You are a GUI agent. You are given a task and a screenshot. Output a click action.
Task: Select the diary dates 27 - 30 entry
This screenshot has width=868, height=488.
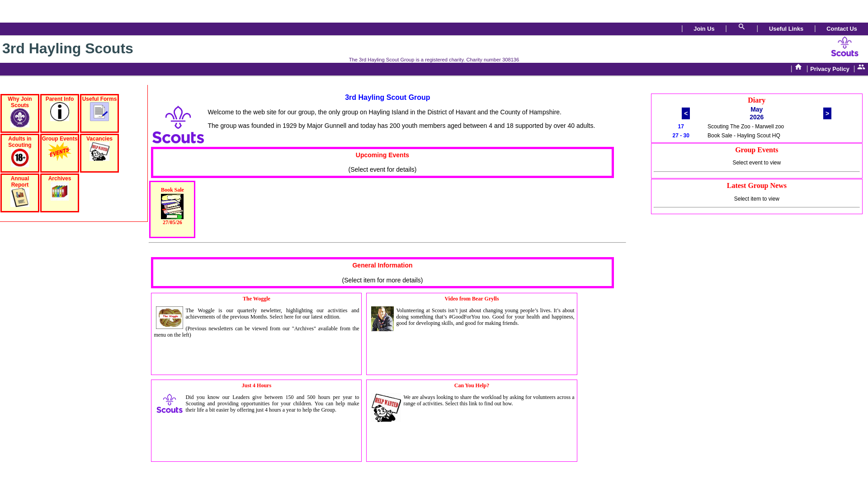(x=681, y=136)
